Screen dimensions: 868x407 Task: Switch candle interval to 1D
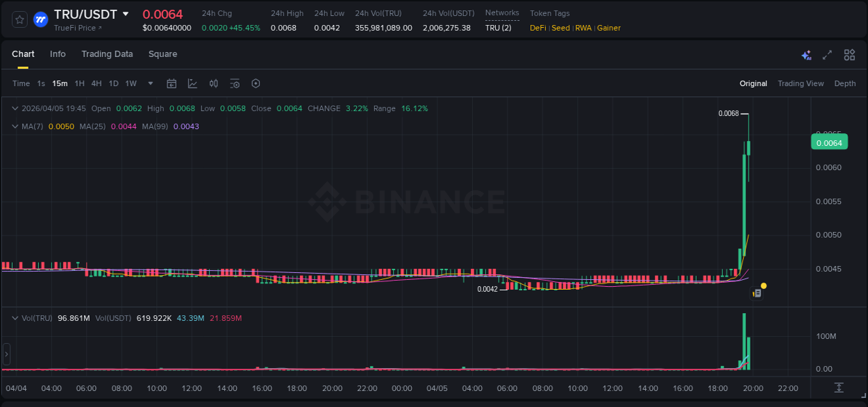(x=112, y=83)
